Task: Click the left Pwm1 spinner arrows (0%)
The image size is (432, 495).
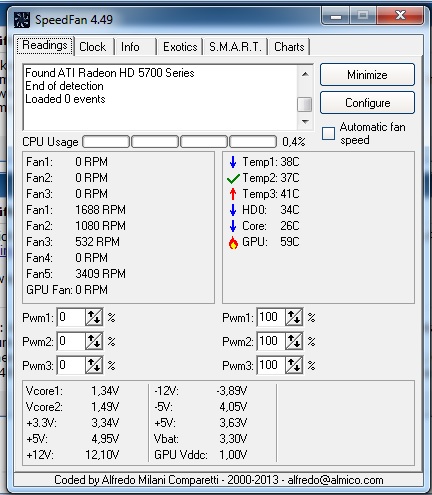Action: click(94, 317)
